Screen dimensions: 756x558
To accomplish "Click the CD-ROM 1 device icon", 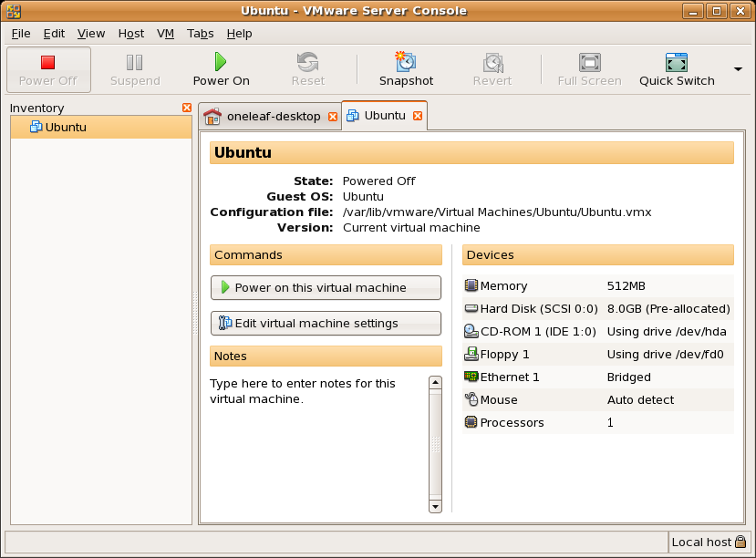I will point(471,331).
